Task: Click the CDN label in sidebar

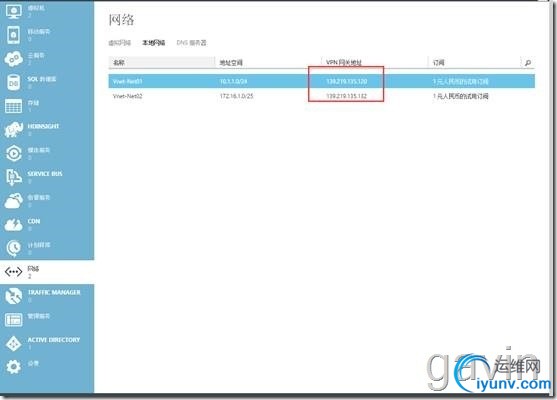Action: coord(34,221)
